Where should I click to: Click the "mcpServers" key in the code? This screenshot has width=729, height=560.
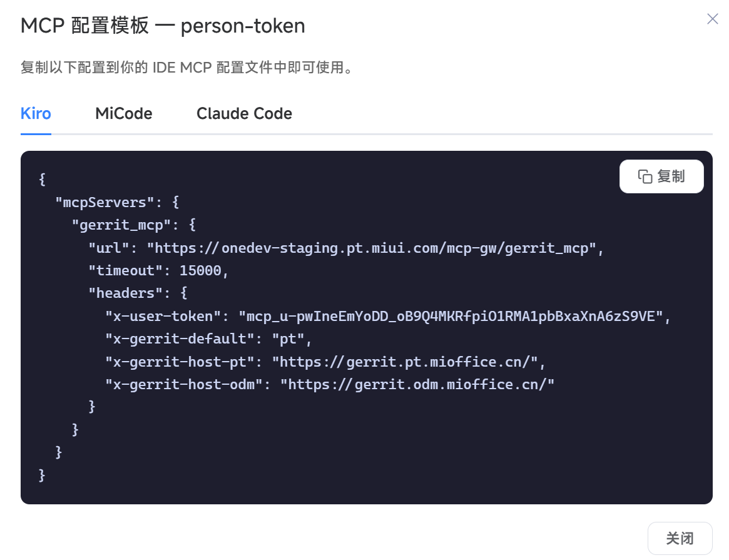click(x=105, y=203)
